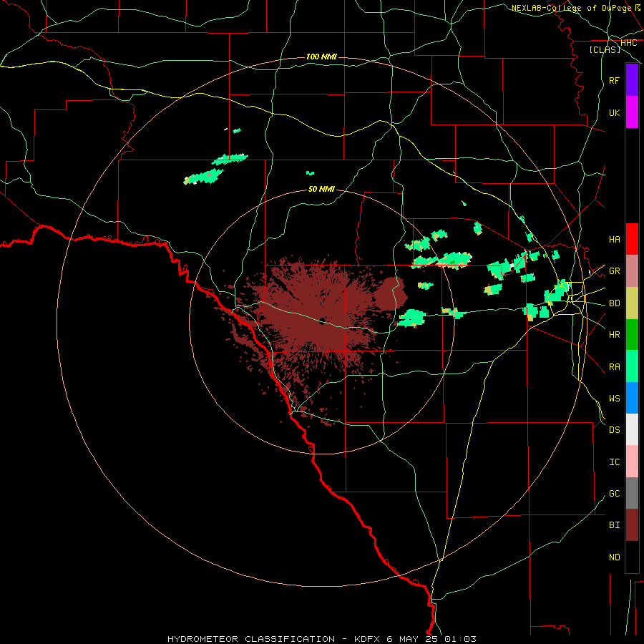Click the WS legend label
This screenshot has height=644, width=644.
pos(614,399)
